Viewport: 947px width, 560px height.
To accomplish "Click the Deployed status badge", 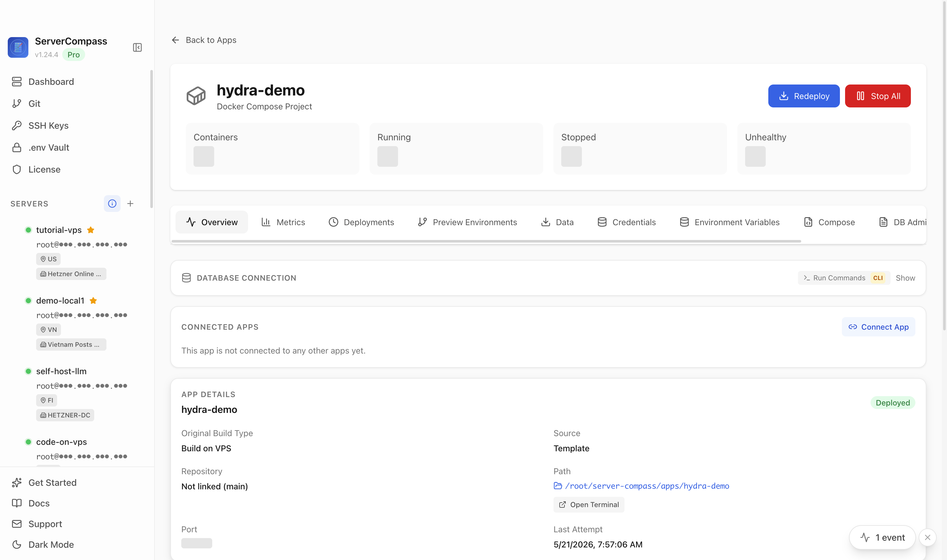I will tap(892, 403).
